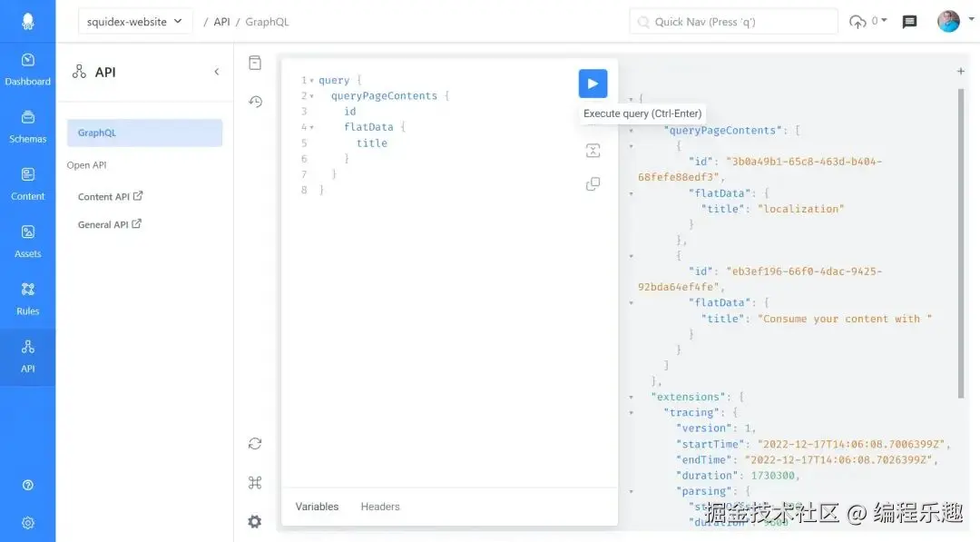Open the General API link
This screenshot has height=542, width=980.
(x=110, y=224)
